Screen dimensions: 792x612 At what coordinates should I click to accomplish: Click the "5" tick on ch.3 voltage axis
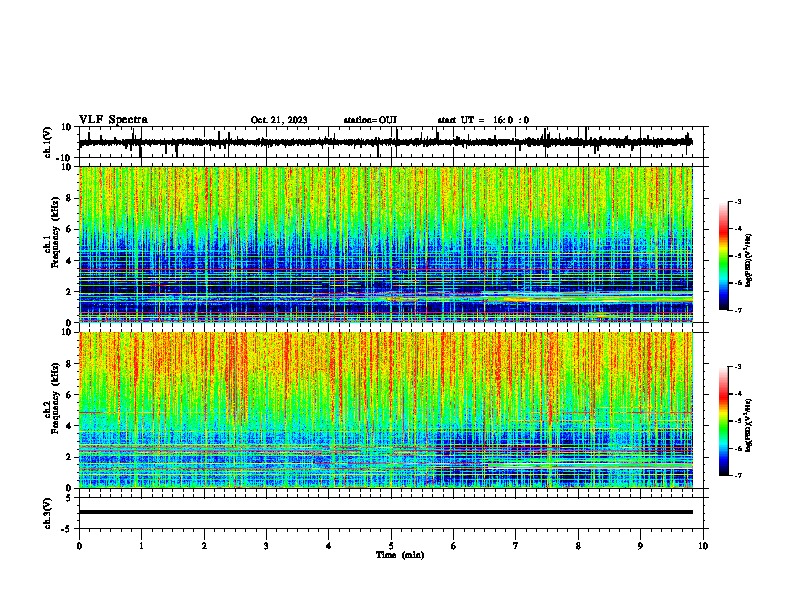pyautogui.click(x=69, y=498)
